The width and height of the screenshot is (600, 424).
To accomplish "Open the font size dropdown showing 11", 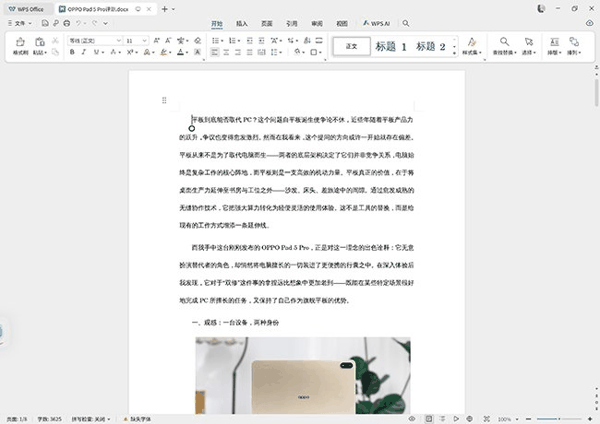I will coord(135,40).
